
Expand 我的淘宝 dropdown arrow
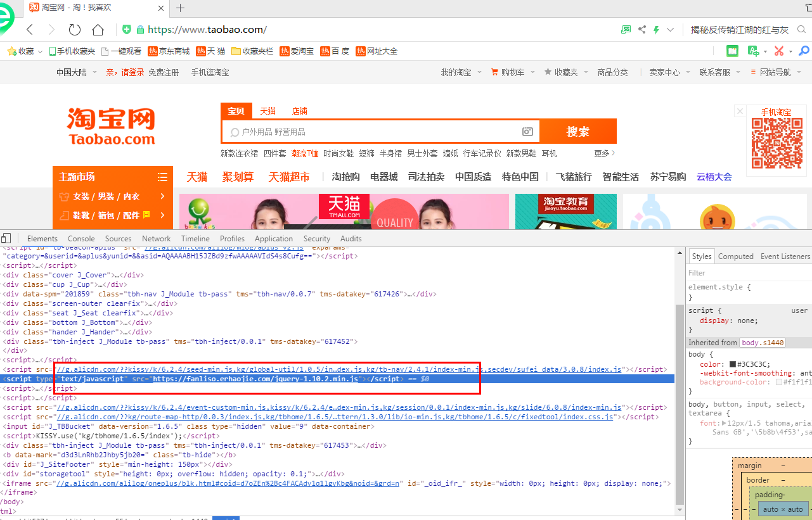[x=480, y=72]
